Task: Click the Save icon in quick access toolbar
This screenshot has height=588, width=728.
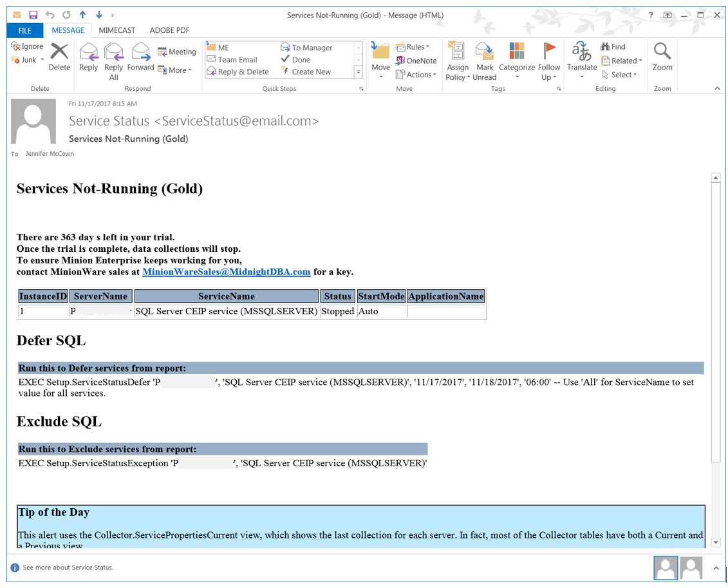Action: 33,15
